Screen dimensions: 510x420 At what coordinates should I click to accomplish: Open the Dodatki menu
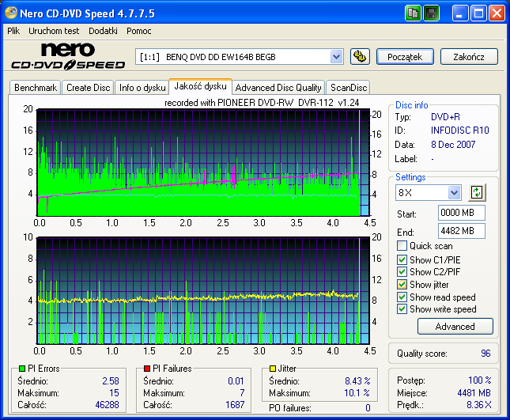[103, 31]
